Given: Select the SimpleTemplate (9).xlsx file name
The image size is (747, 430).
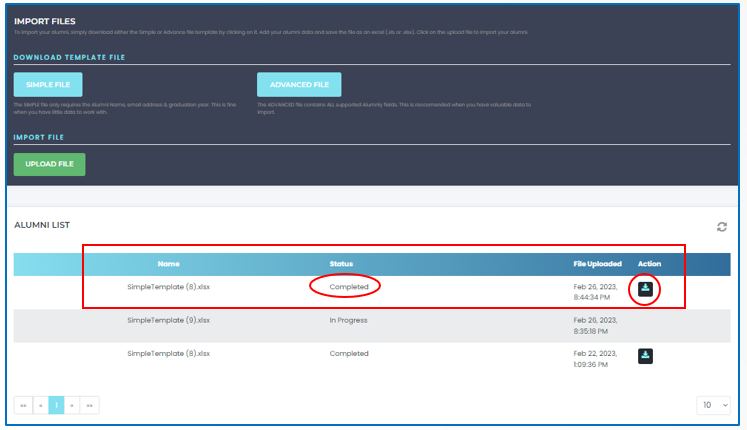Looking at the screenshot, I should tap(168, 320).
